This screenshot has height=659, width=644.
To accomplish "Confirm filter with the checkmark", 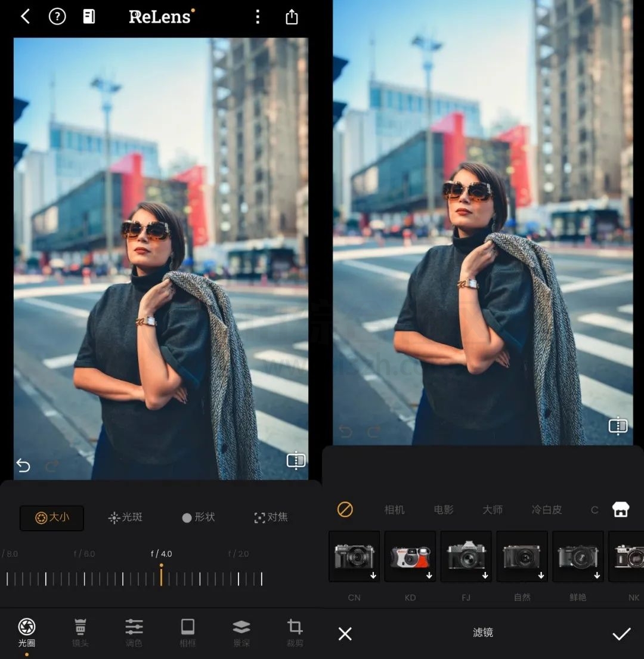I will pyautogui.click(x=621, y=633).
